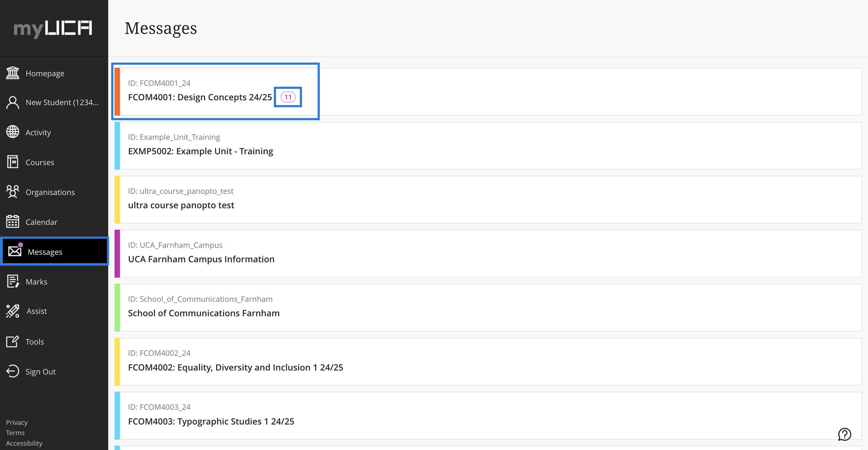Image resolution: width=868 pixels, height=450 pixels.
Task: Click the myUCA logo
Action: pyautogui.click(x=53, y=29)
